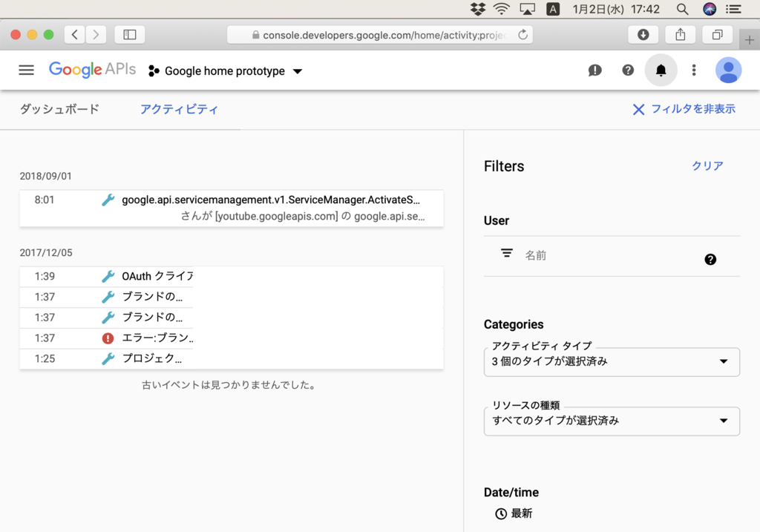Open the three-dot overflow menu

pyautogui.click(x=693, y=70)
